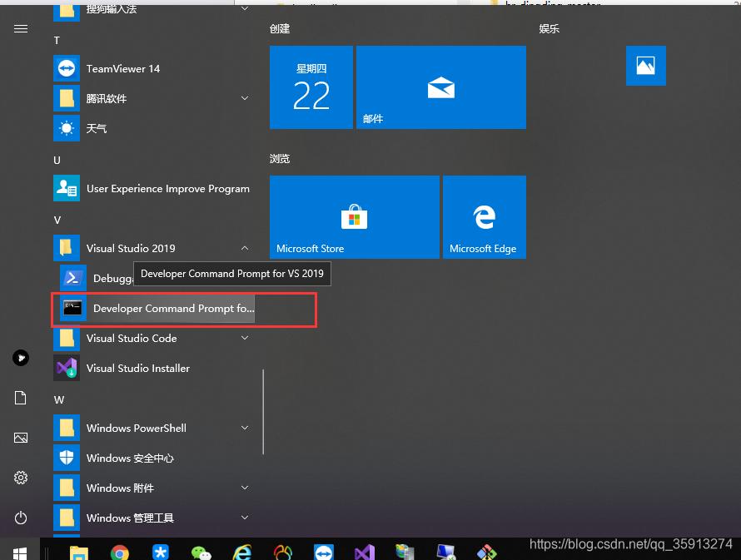Click the Power button icon
This screenshot has width=741, height=560.
[x=20, y=518]
